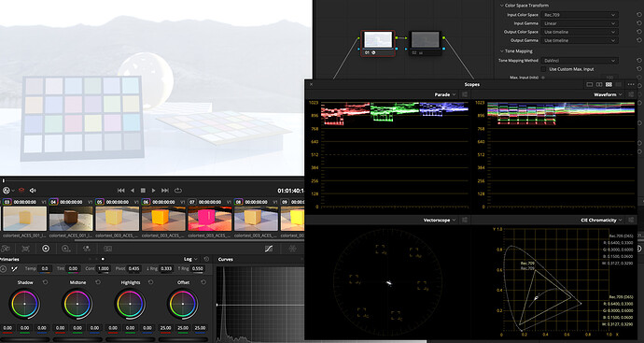The width and height of the screenshot is (644, 343).
Task: Reset the Shadow wheel
Action: [45, 282]
